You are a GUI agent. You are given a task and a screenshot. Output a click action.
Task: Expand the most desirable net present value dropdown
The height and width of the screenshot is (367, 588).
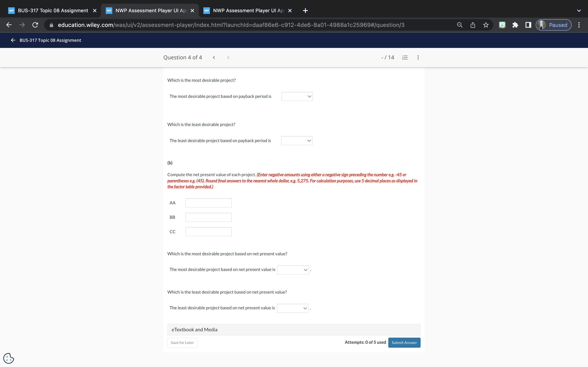(x=293, y=270)
